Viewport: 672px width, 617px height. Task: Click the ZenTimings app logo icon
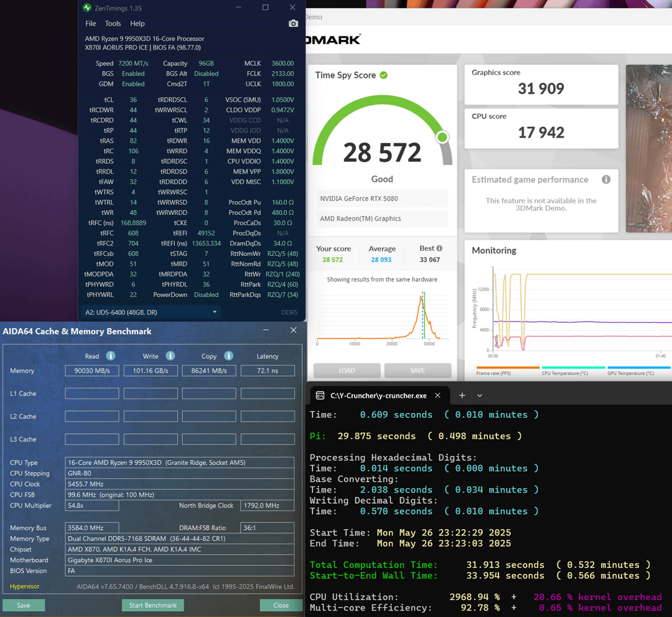(x=88, y=7)
